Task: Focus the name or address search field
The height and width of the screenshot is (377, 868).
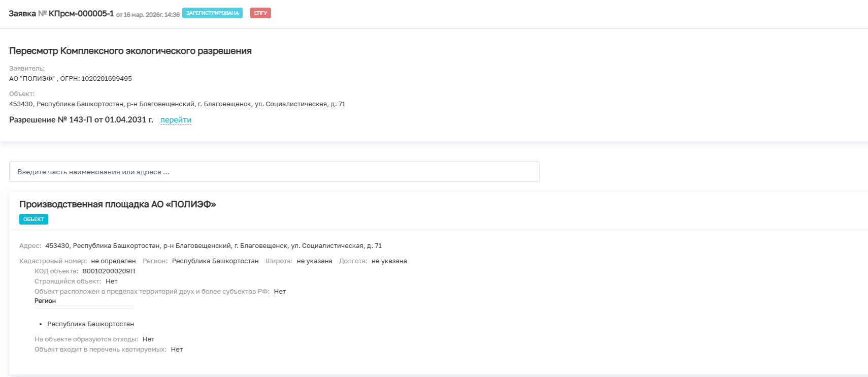Action: [x=274, y=172]
